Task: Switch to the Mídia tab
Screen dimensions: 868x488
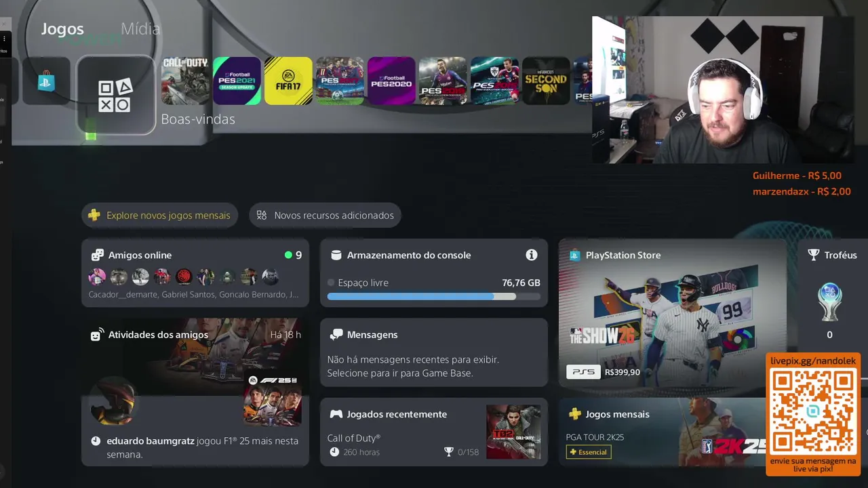Action: pos(140,28)
